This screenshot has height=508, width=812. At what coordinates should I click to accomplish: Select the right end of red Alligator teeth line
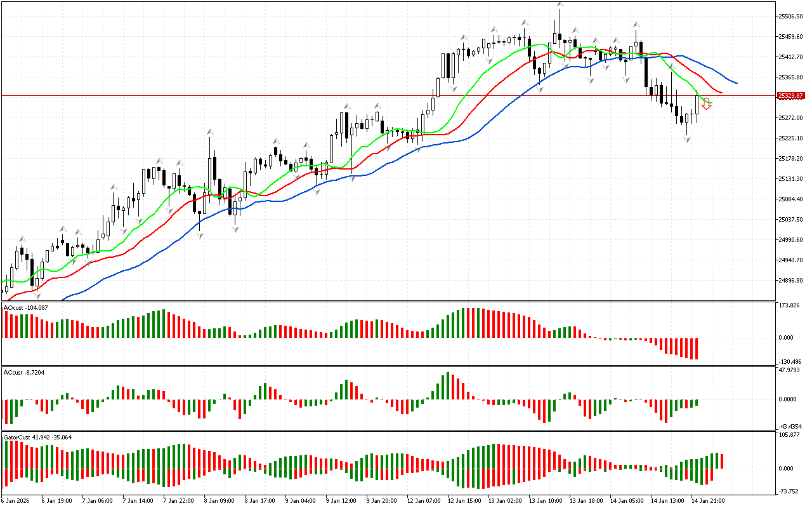click(x=722, y=93)
